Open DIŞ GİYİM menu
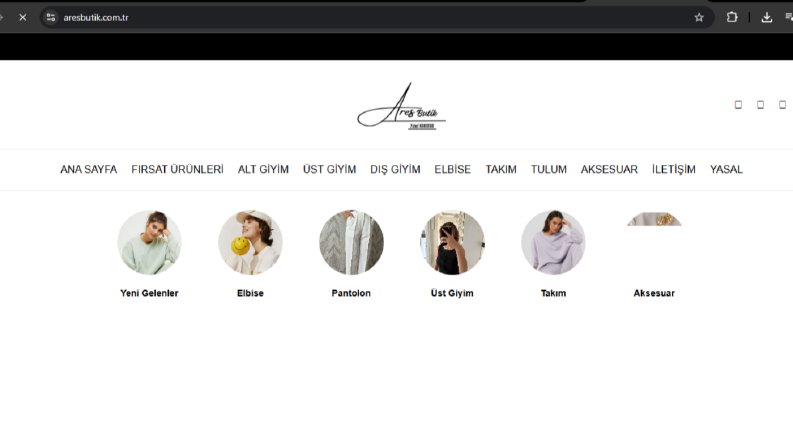Image resolution: width=793 pixels, height=446 pixels. point(395,169)
